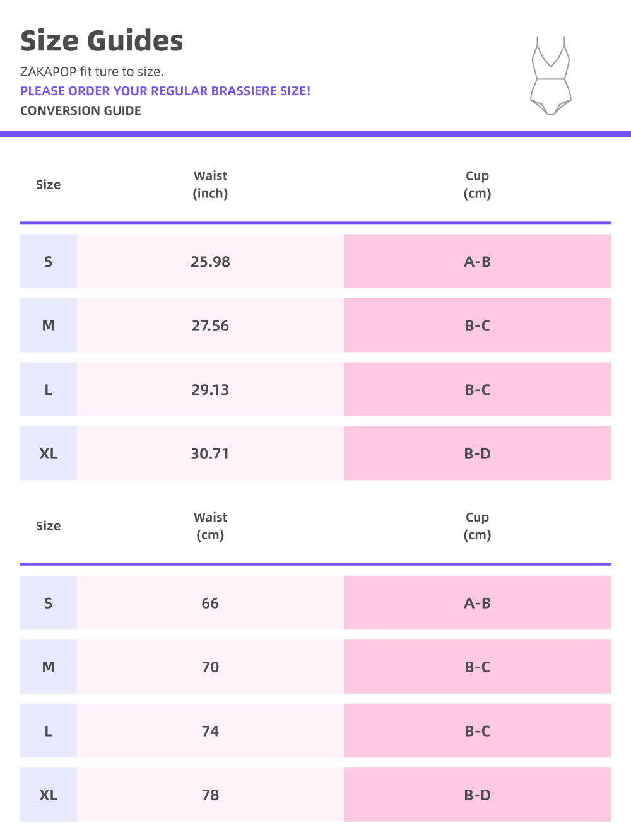
Task: Choose the 30.71 waist value
Action: [210, 453]
